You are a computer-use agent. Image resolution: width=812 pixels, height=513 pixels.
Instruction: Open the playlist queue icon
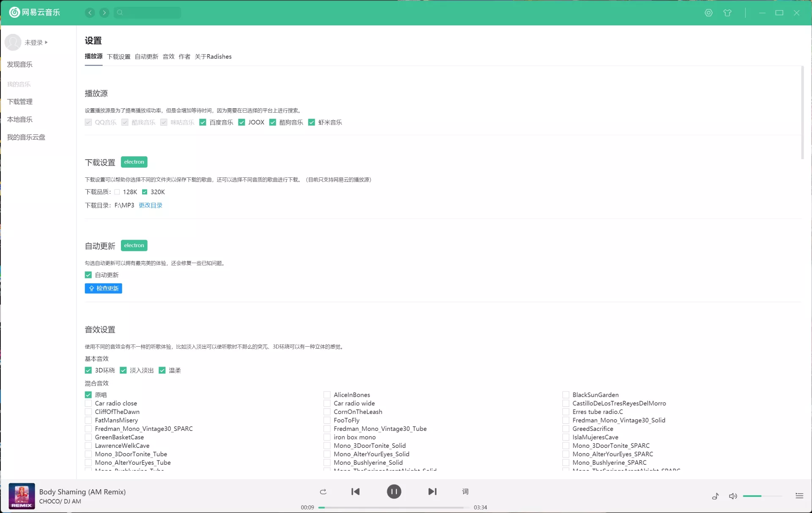coord(799,496)
